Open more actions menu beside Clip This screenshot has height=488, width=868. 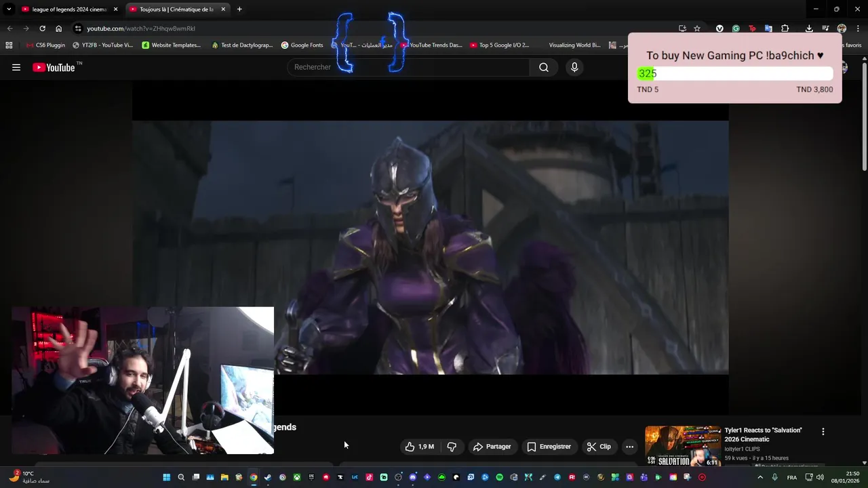(x=629, y=447)
